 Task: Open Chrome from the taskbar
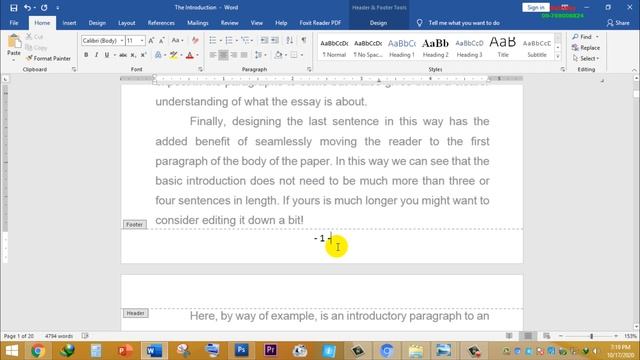pos(38,351)
